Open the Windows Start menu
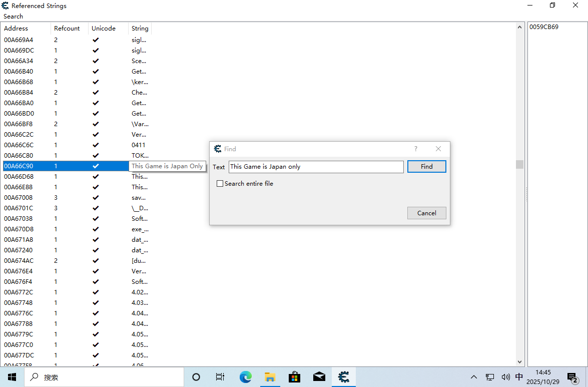 (12, 377)
